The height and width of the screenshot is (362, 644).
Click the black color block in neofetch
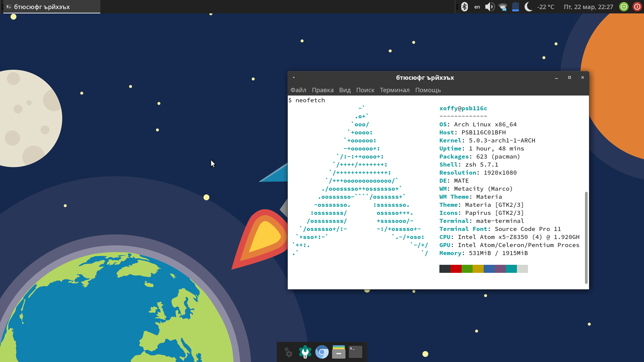(x=445, y=269)
